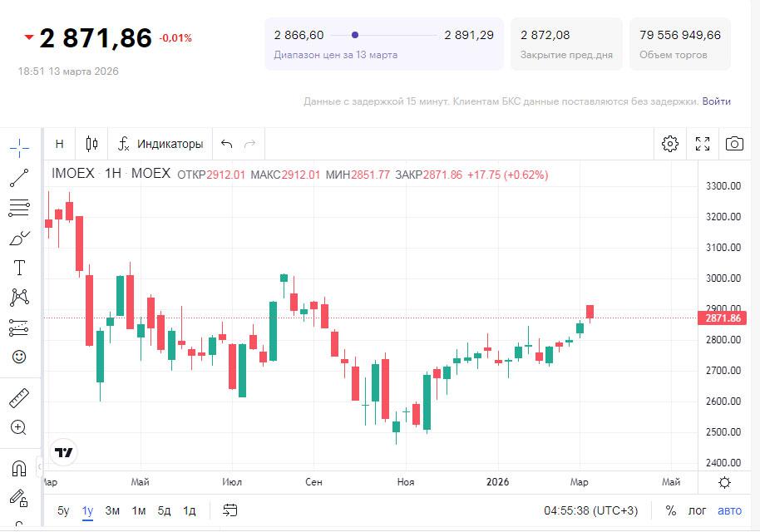The height and width of the screenshot is (532, 760).
Task: Click the day price range slider dot
Action: 355,35
